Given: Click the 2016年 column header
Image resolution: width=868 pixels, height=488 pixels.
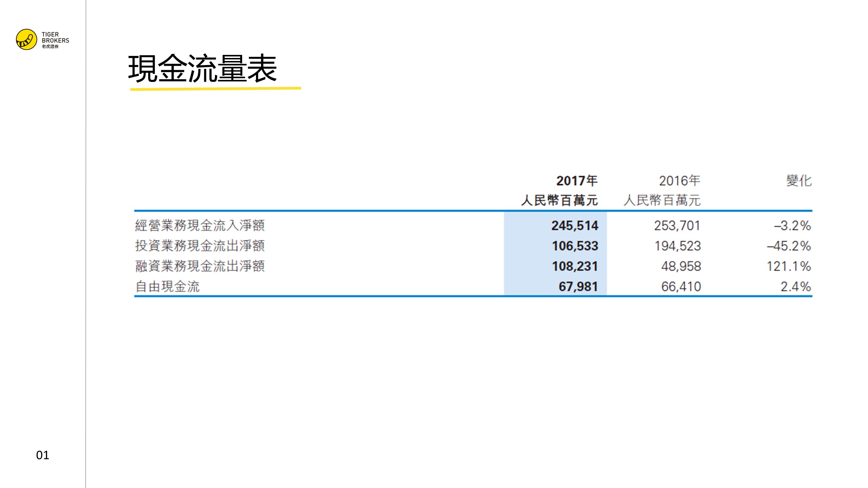Looking at the screenshot, I should pos(679,181).
